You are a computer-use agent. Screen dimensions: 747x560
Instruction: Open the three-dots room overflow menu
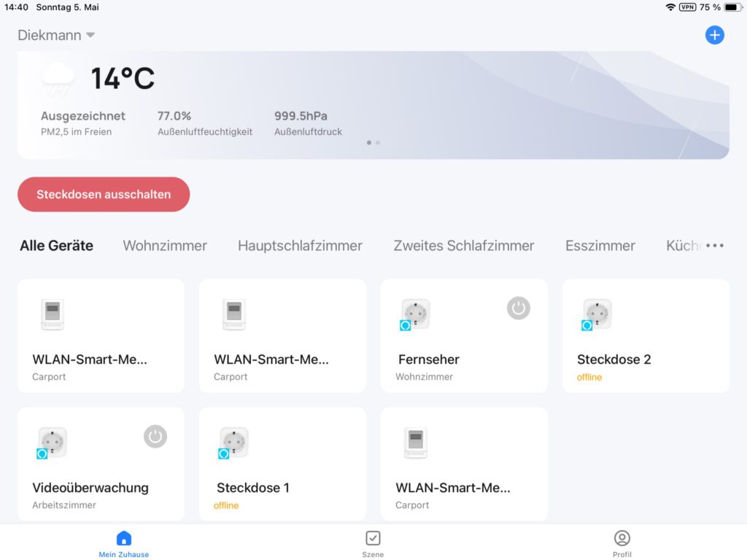[x=715, y=245]
